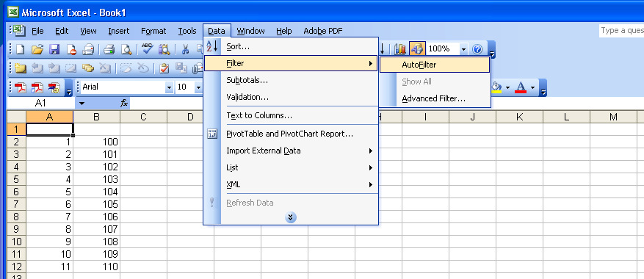Convert to PDF and email icon

37,87
